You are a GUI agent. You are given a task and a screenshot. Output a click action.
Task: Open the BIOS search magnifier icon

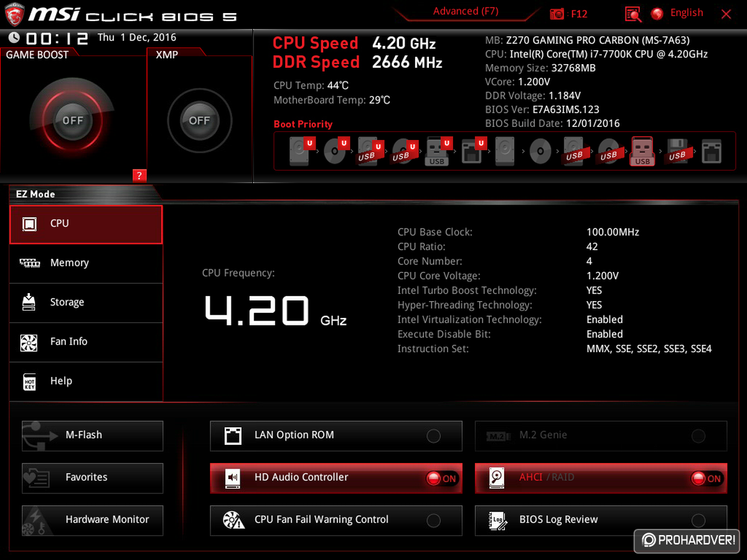(x=632, y=14)
